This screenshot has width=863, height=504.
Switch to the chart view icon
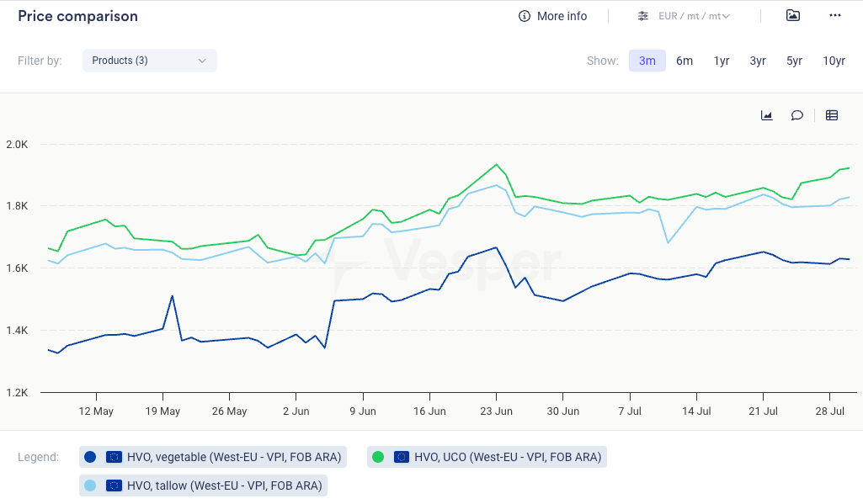767,115
